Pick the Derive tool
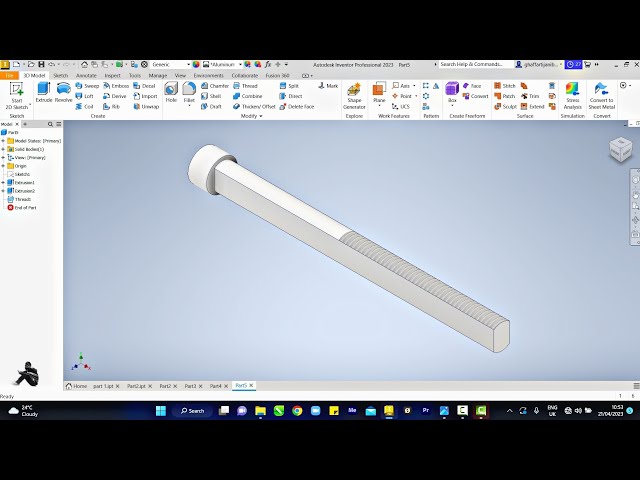The image size is (640, 480). pyautogui.click(x=115, y=96)
